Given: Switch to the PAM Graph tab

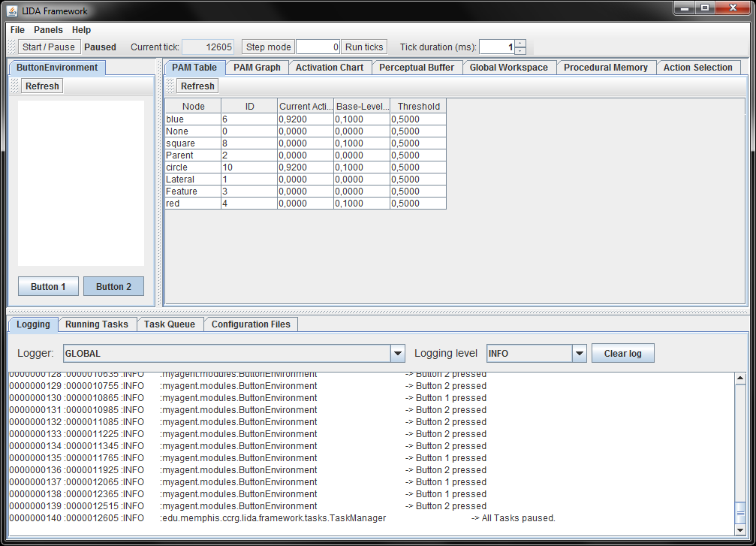Looking at the screenshot, I should (257, 68).
